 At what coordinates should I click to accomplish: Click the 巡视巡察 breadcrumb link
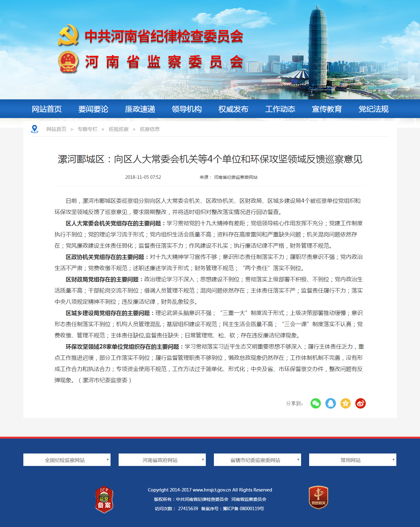(119, 129)
